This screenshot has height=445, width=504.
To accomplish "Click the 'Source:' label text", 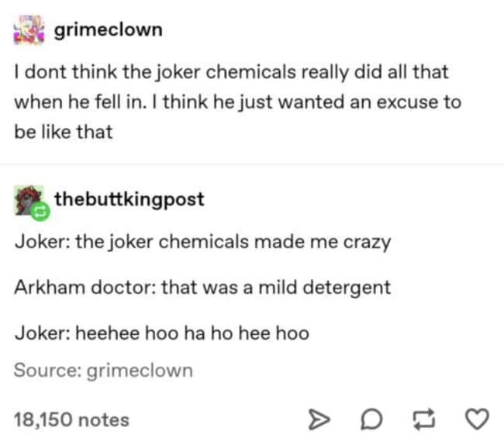I will (x=47, y=370).
